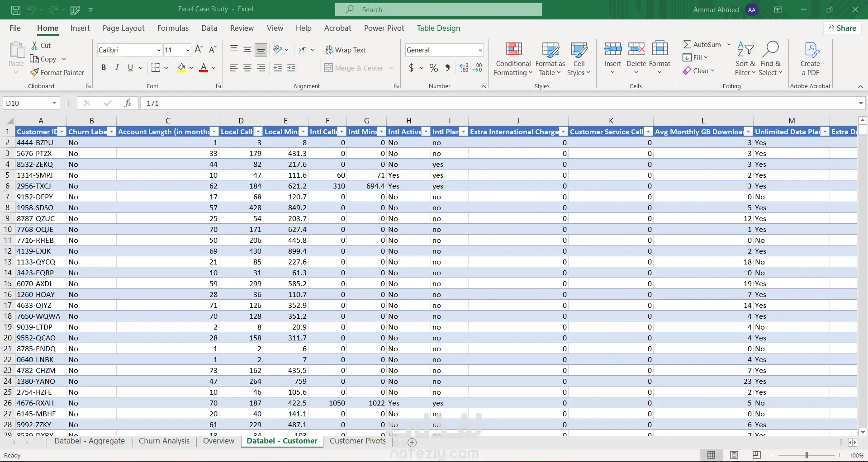Open the Table Design tab

pos(438,28)
